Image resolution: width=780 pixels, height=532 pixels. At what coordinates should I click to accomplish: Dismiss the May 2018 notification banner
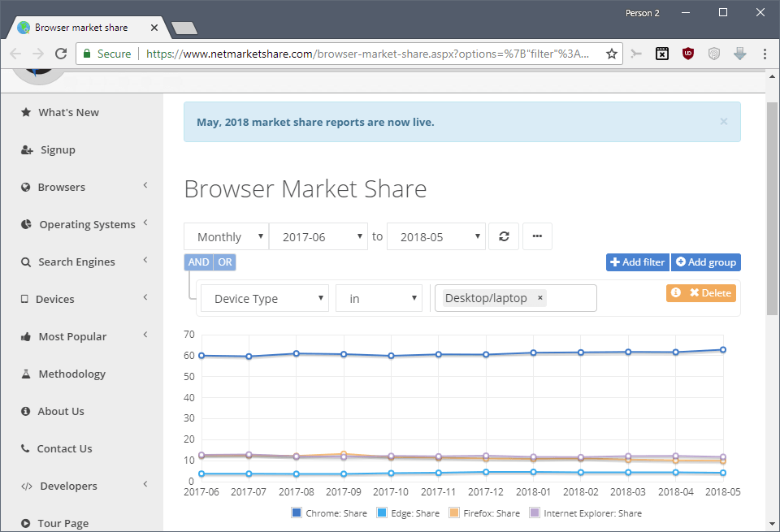tap(724, 121)
